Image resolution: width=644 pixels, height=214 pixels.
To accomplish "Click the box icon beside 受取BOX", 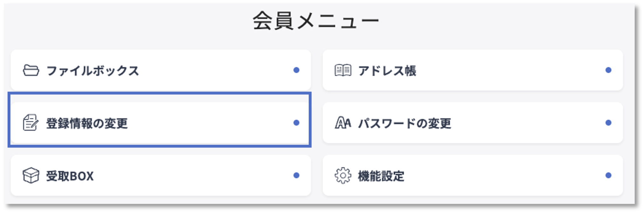I will 31,176.
